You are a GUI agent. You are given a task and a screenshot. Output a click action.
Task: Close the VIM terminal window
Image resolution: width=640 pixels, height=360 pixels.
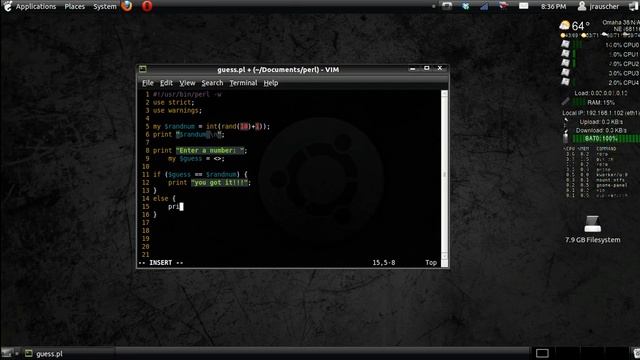440,68
